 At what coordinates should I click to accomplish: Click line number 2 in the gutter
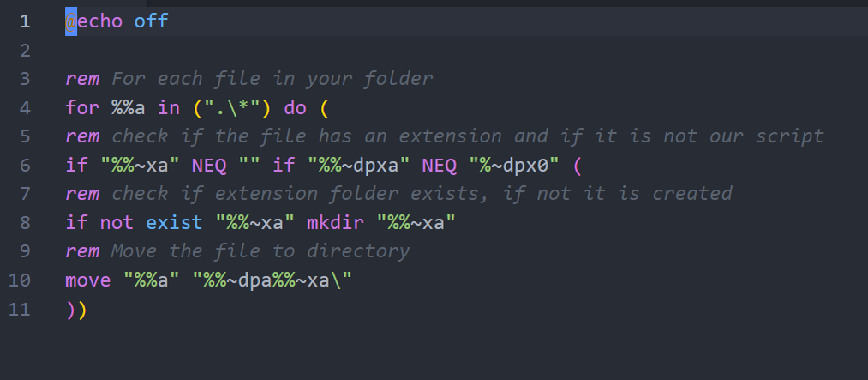pyautogui.click(x=24, y=51)
